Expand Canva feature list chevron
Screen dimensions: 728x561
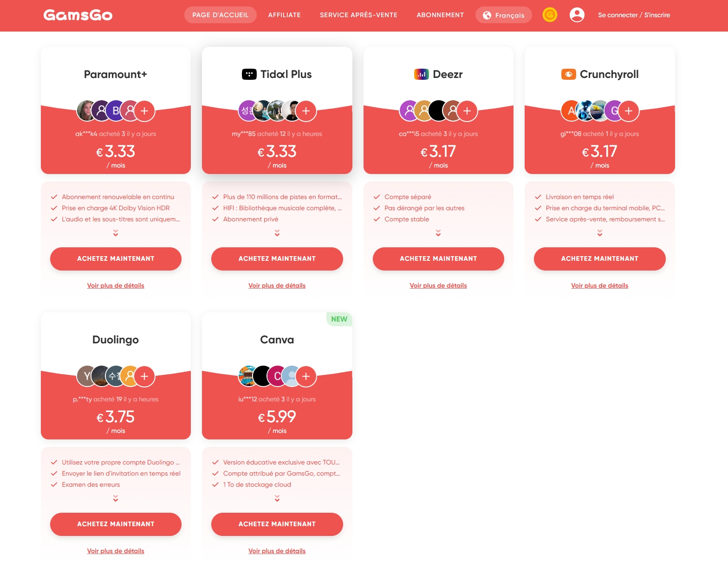point(277,498)
